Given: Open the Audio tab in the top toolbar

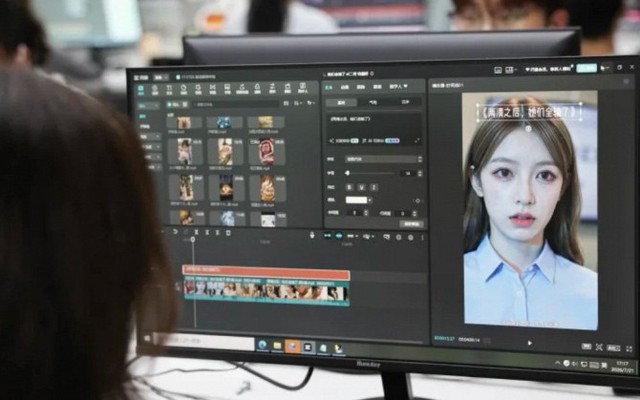Looking at the screenshot, I should click(x=155, y=89).
